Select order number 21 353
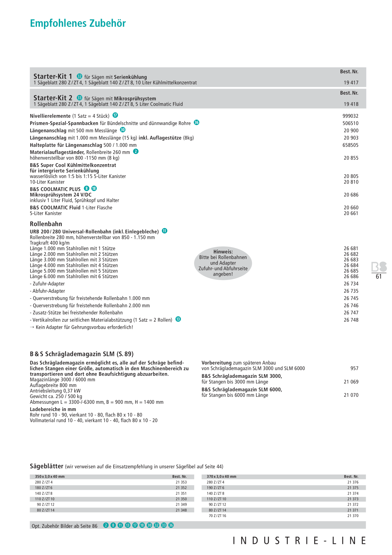 (x=181, y=482)
